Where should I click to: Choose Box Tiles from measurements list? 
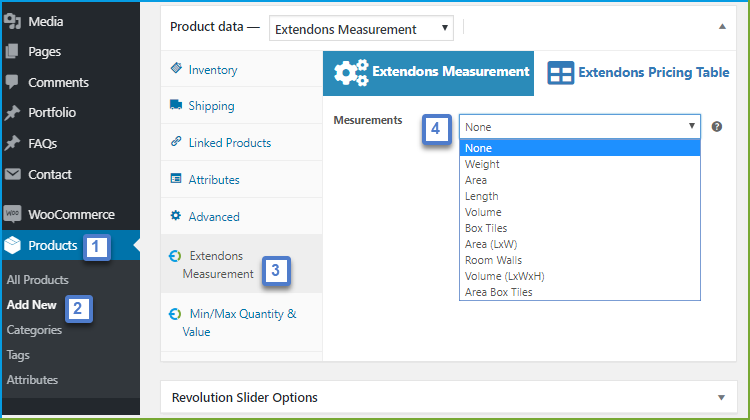(x=486, y=228)
